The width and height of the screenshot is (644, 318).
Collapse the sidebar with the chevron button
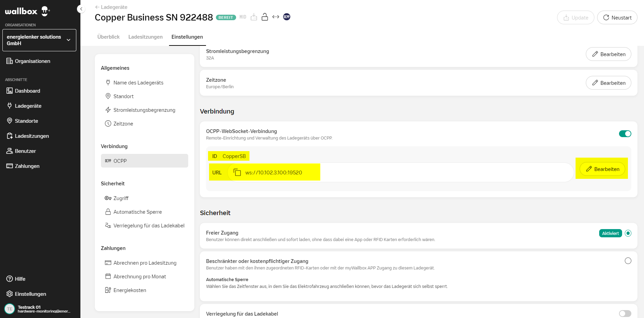81,9
